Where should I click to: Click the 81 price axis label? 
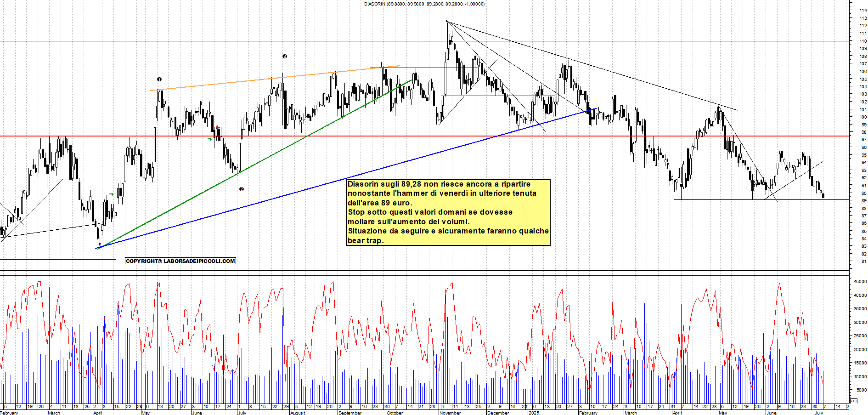[x=864, y=262]
